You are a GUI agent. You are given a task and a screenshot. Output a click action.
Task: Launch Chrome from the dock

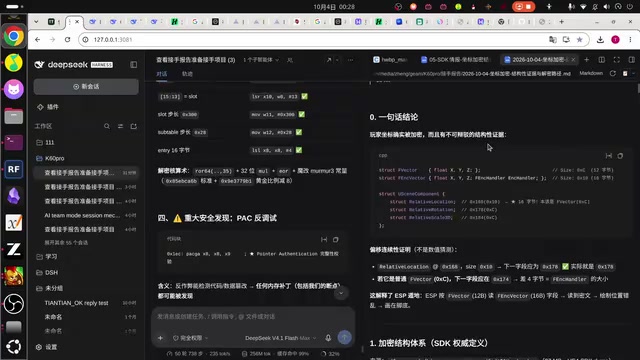tap(13, 36)
